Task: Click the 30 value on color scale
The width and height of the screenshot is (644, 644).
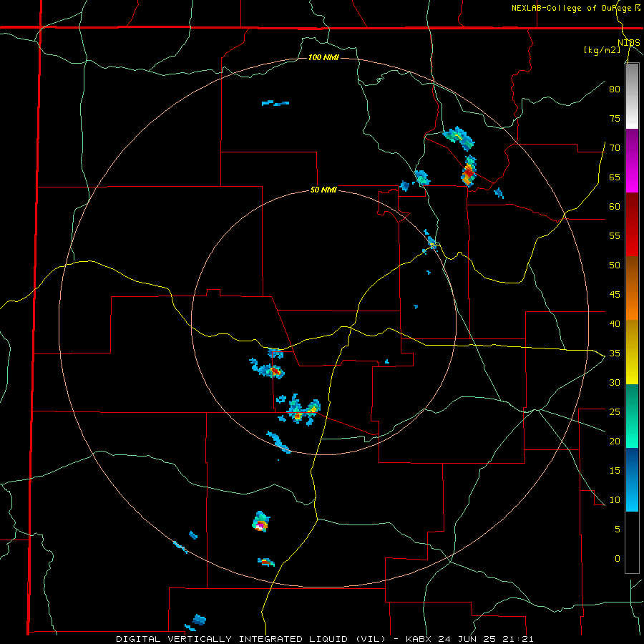Action: point(615,382)
